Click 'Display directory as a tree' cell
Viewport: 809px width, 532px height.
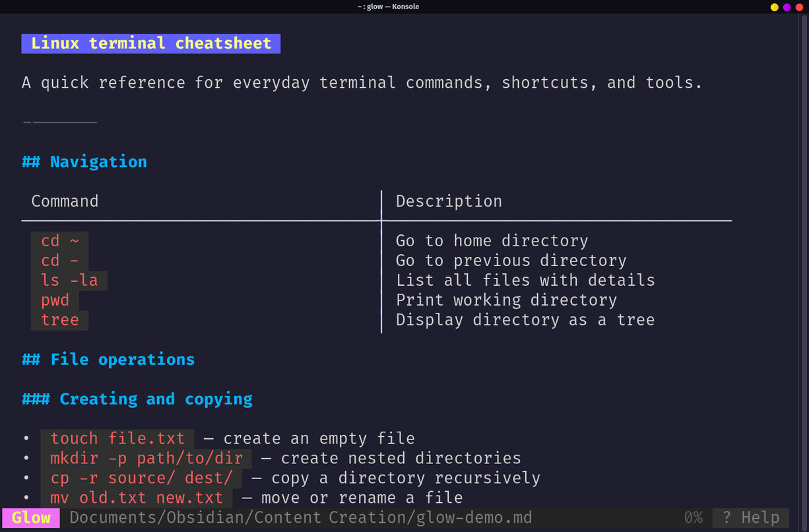[525, 319]
